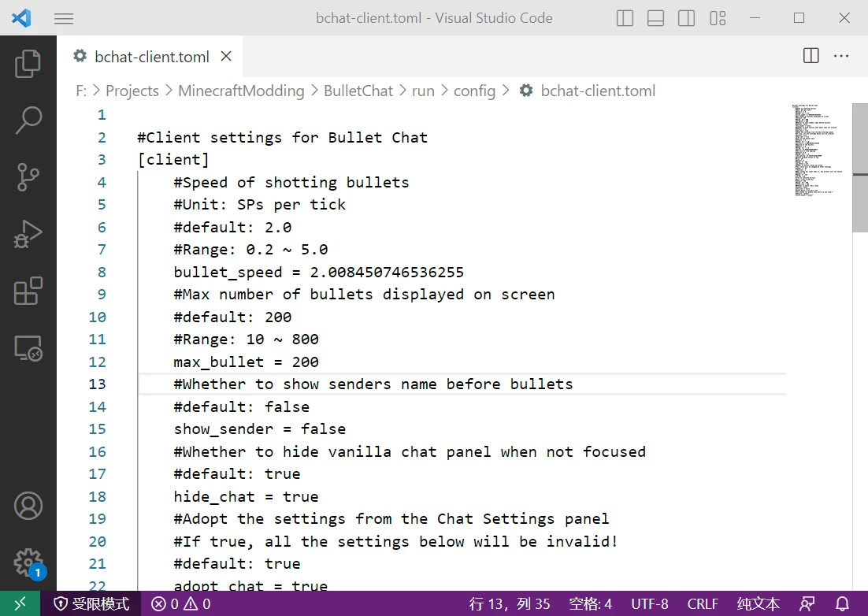Change end-of-line sequence CRLF
The height and width of the screenshot is (616, 868).
pyautogui.click(x=703, y=603)
